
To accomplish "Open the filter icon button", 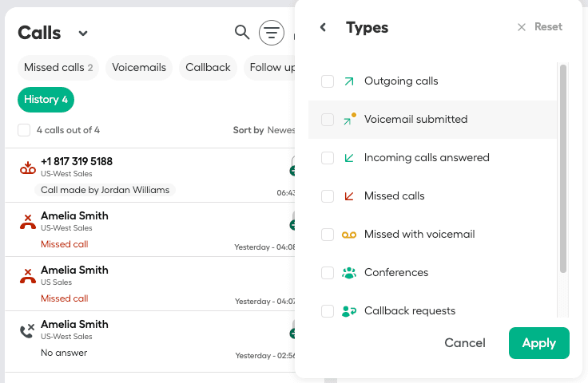I will click(272, 33).
